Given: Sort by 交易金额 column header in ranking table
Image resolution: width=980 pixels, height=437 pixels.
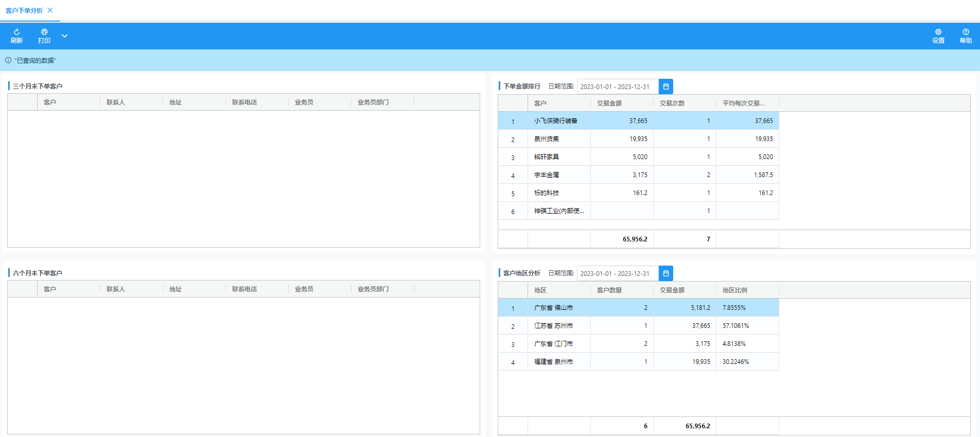Looking at the screenshot, I should coord(609,103).
